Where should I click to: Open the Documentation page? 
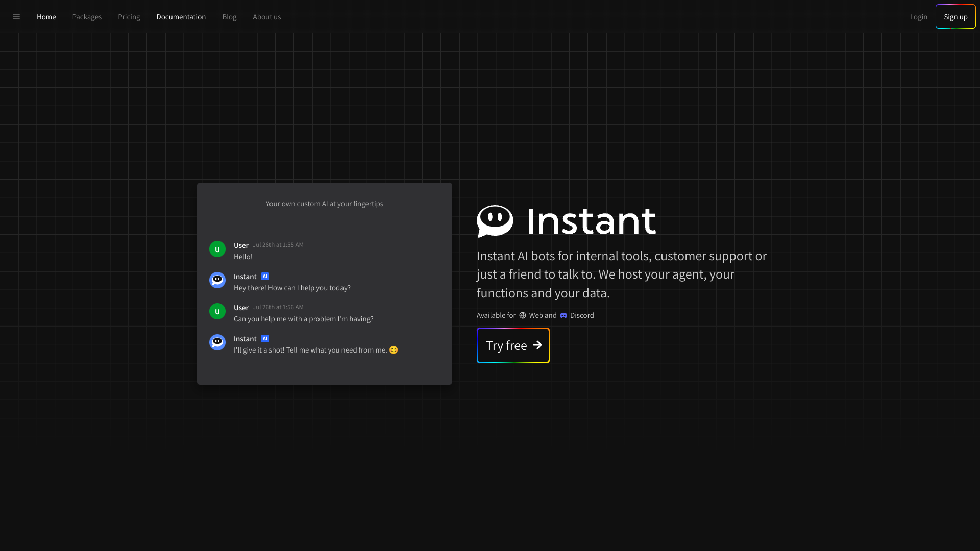(181, 16)
